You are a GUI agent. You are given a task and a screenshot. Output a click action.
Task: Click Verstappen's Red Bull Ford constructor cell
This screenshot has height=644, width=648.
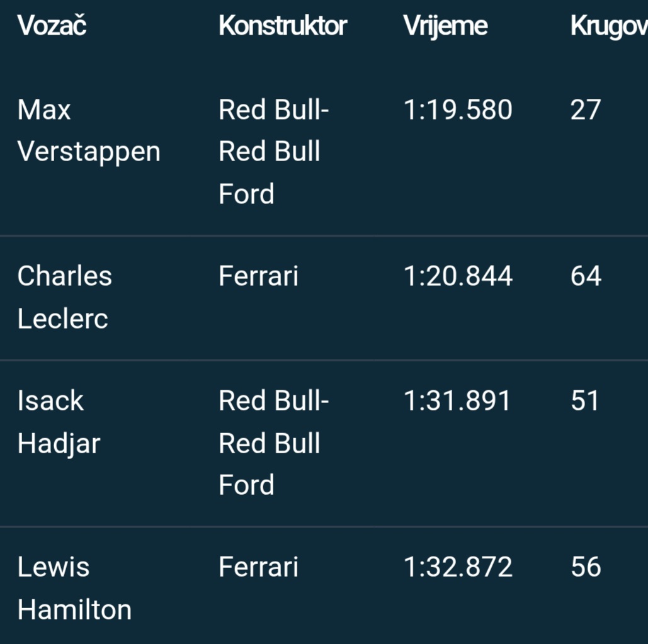tap(274, 152)
